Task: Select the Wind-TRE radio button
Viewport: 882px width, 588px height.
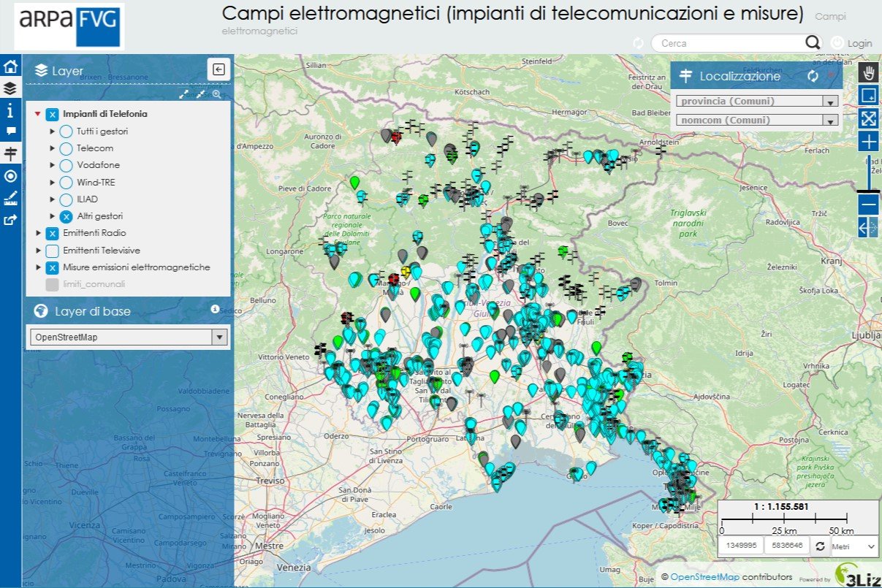Action: coord(66,183)
